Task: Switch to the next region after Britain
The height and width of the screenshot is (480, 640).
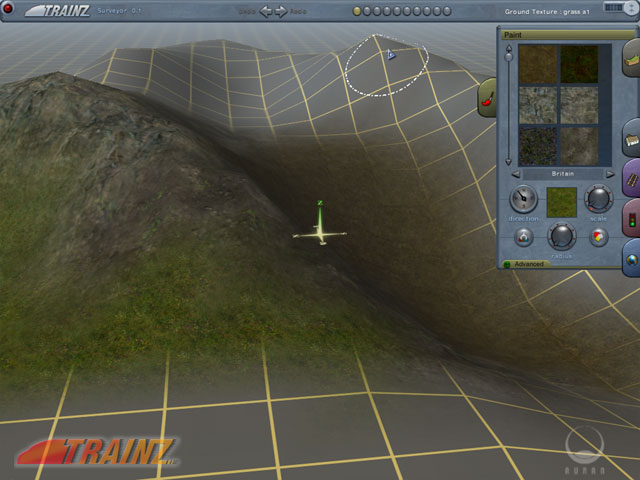Action: pyautogui.click(x=610, y=174)
